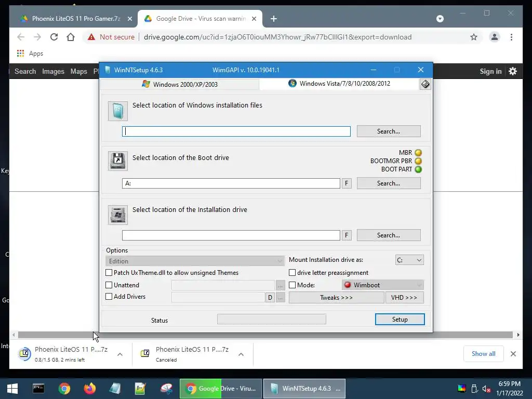Image resolution: width=532 pixels, height=399 pixels.
Task: Click Sign in on the Google bar
Action: (490, 71)
